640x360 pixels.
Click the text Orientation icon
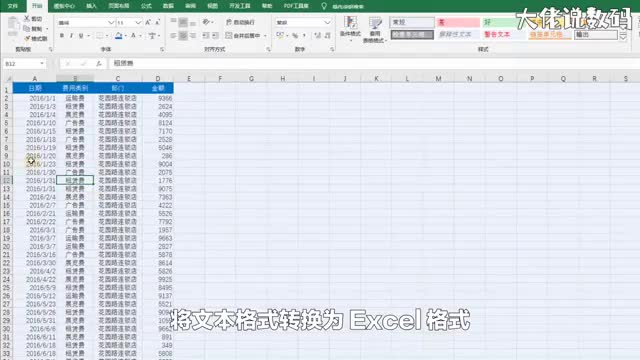click(207, 22)
